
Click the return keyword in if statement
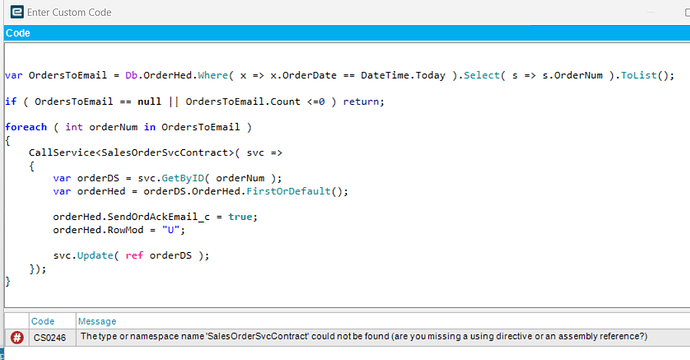(361, 102)
